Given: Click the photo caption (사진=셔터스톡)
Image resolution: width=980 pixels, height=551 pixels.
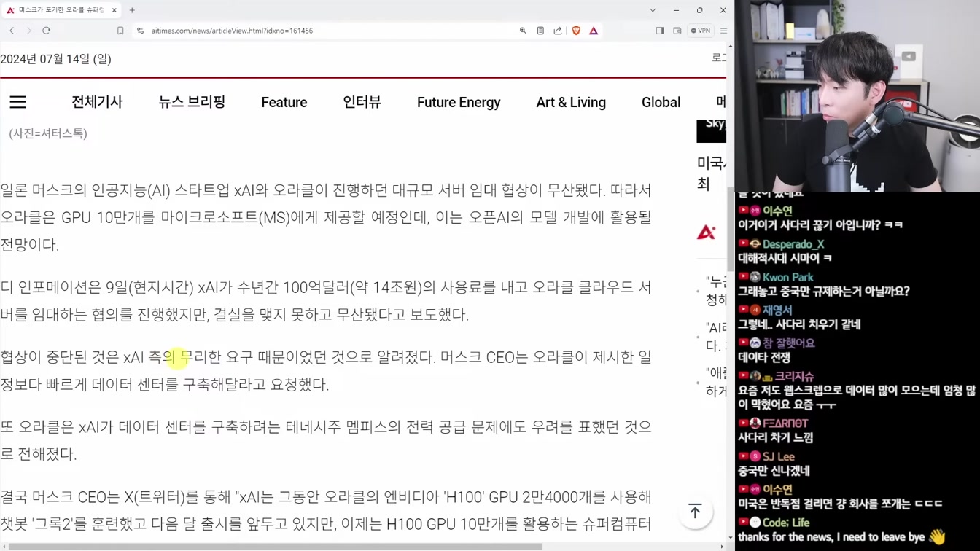Looking at the screenshot, I should tap(48, 133).
